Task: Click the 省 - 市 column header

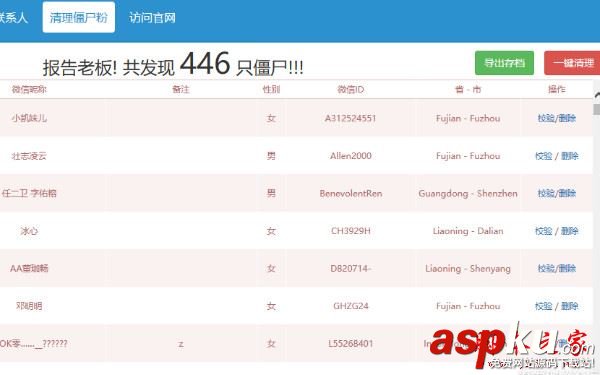Action: 468,89
